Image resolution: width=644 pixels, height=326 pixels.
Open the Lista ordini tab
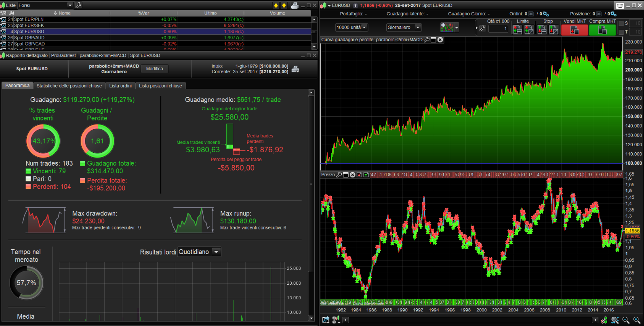120,86
